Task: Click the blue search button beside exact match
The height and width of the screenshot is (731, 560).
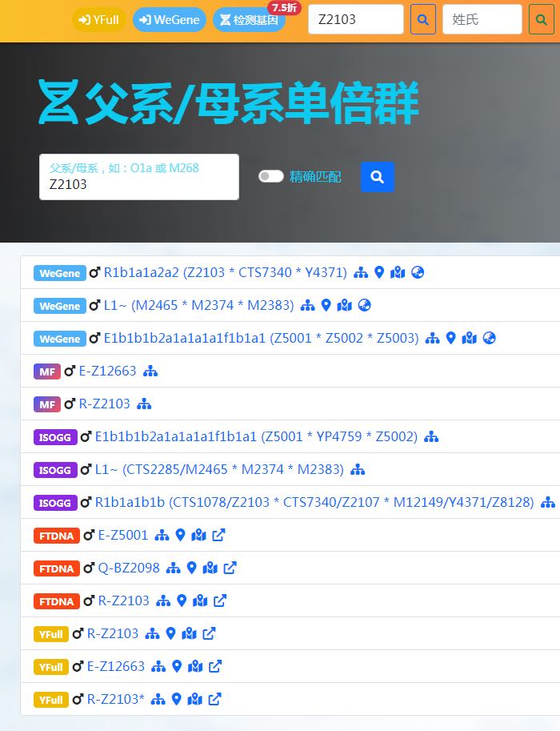Action: [378, 177]
